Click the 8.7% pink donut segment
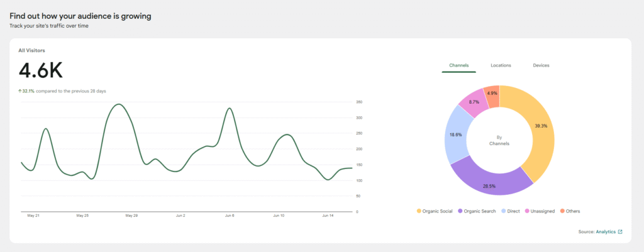Image resolution: width=644 pixels, height=252 pixels. pyautogui.click(x=473, y=101)
